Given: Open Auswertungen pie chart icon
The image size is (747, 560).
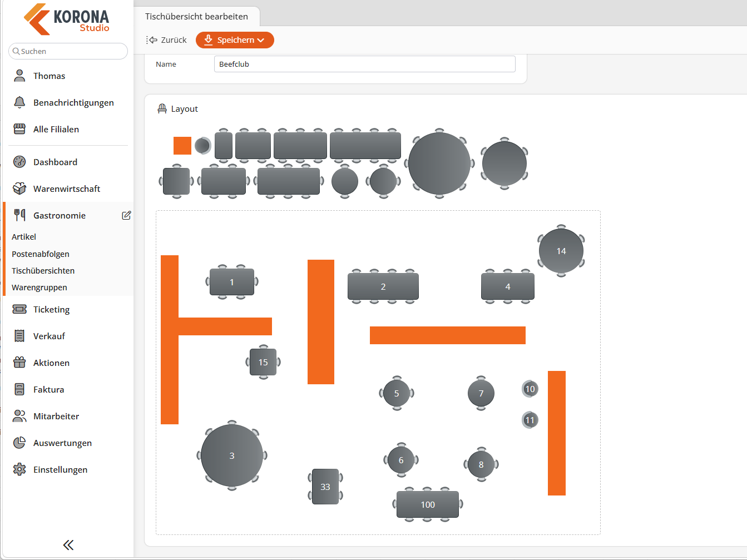Looking at the screenshot, I should [x=19, y=443].
